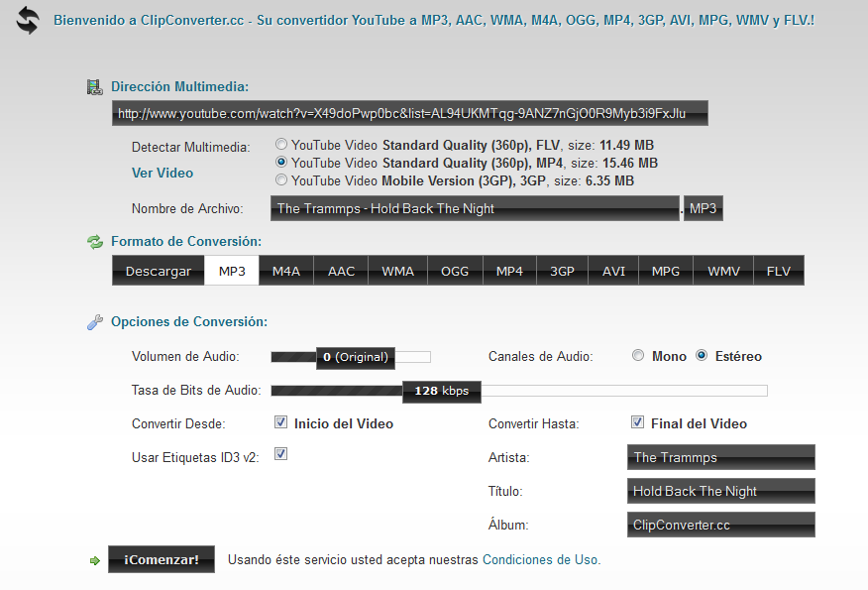The image size is (868, 590).
Task: Click the audio volume slider handle 0 (Original)
Action: pyautogui.click(x=356, y=357)
